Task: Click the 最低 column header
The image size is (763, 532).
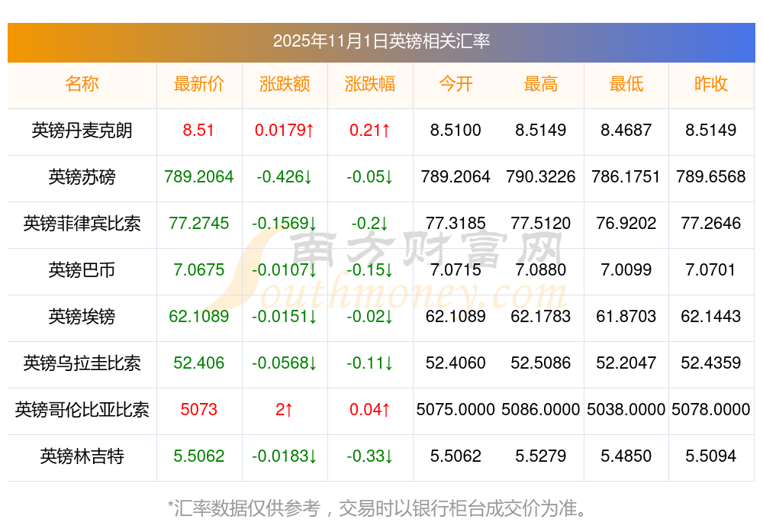Action: point(626,85)
